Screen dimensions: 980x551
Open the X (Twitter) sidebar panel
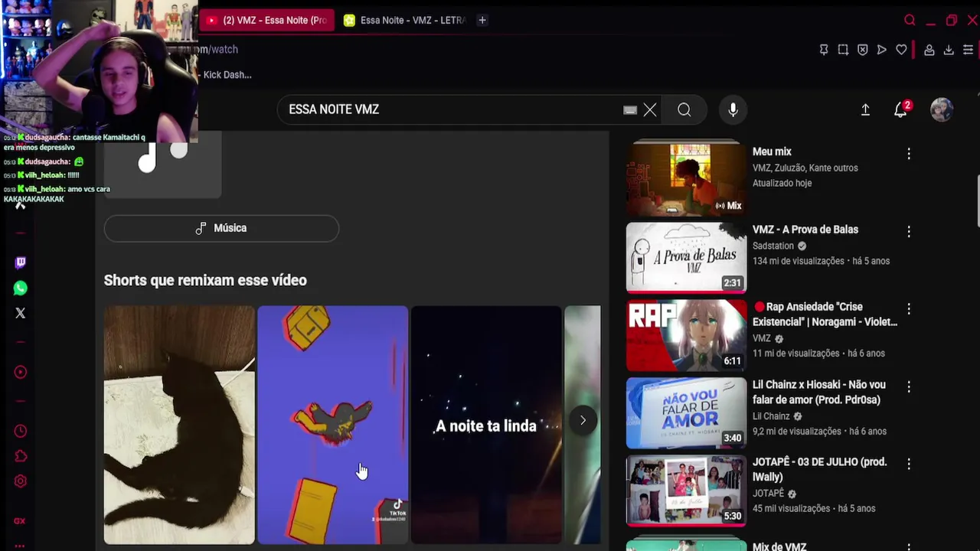coord(21,313)
